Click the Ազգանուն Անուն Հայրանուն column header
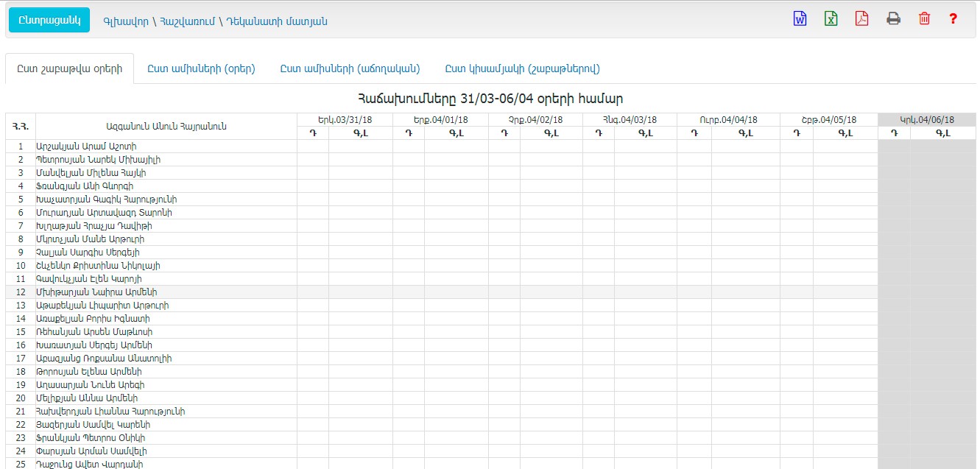The width and height of the screenshot is (980, 469). coord(166,126)
